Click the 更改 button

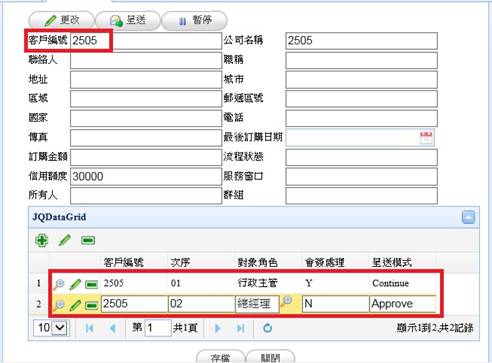(x=62, y=20)
